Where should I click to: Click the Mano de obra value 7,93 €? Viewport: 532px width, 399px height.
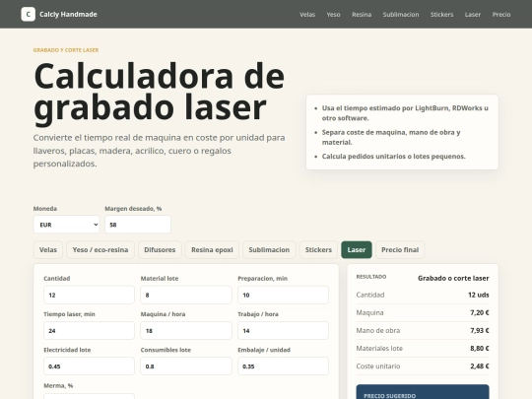coord(480,330)
